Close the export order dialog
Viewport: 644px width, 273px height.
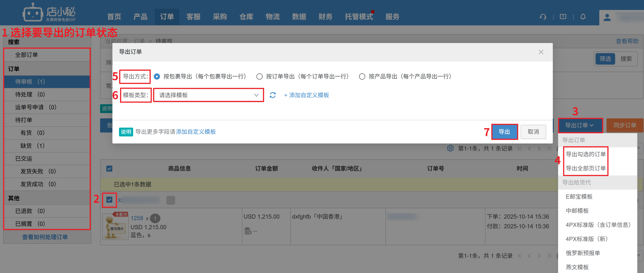tap(541, 52)
